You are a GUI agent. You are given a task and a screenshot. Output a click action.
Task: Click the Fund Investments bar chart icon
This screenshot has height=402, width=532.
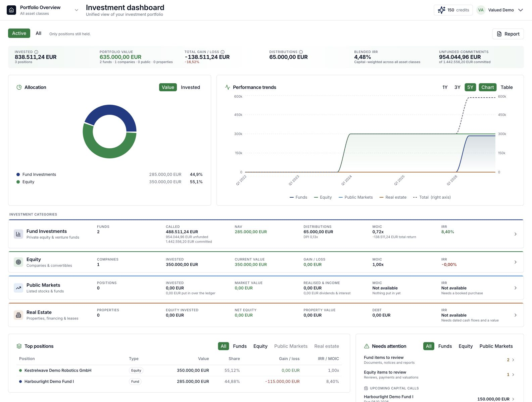18,234
